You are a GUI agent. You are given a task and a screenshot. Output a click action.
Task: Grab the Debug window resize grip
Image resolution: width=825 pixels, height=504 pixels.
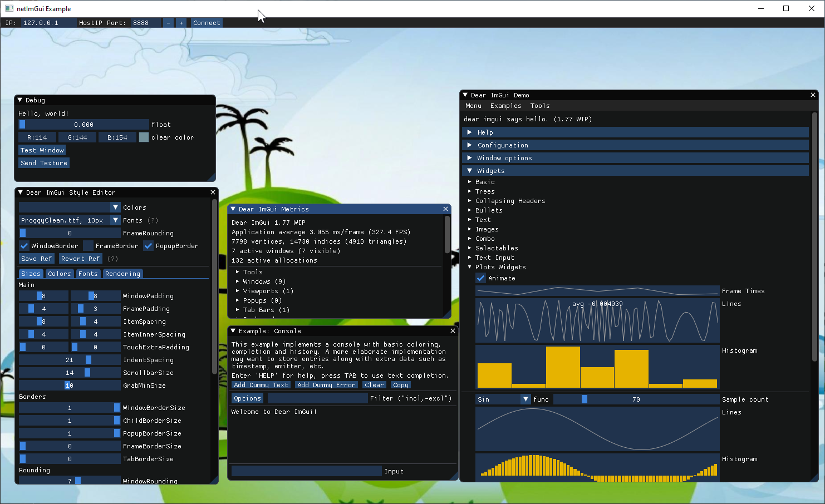click(212, 177)
